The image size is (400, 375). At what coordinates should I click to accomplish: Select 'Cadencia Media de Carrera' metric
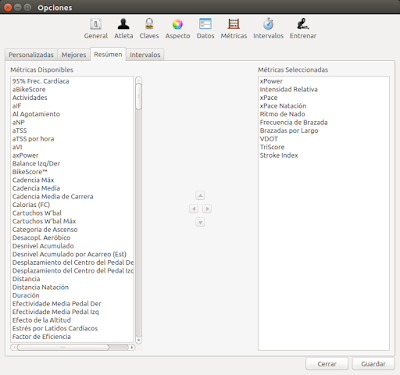click(72, 196)
